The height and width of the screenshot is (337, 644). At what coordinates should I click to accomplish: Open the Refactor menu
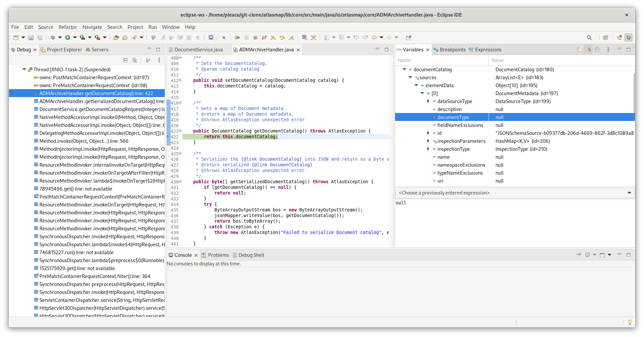coord(68,27)
